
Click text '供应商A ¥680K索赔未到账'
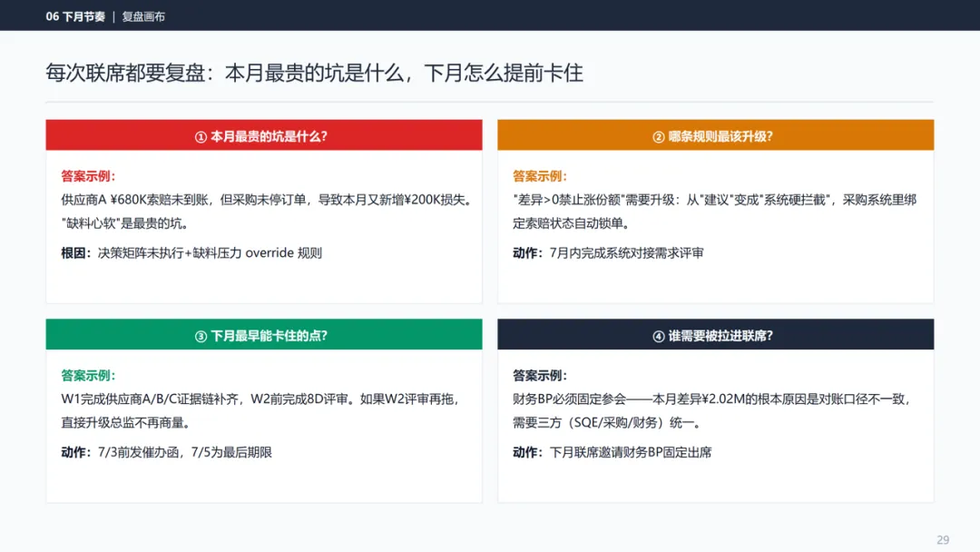(x=134, y=200)
